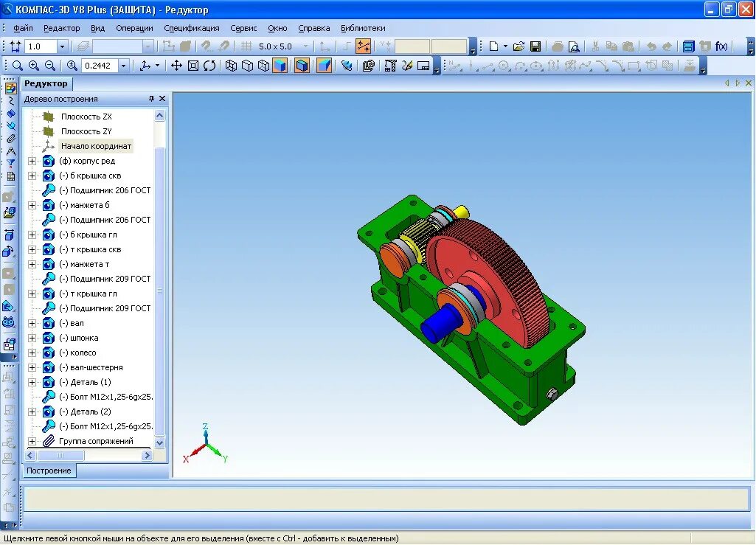Open the specification sheet tool in sidebar
756x545 pixels.
pyautogui.click(x=10, y=176)
